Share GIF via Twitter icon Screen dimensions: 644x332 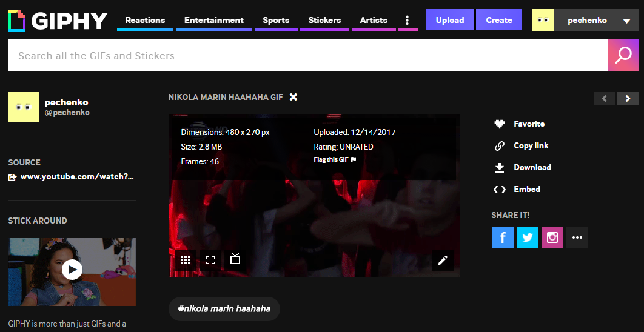(528, 237)
